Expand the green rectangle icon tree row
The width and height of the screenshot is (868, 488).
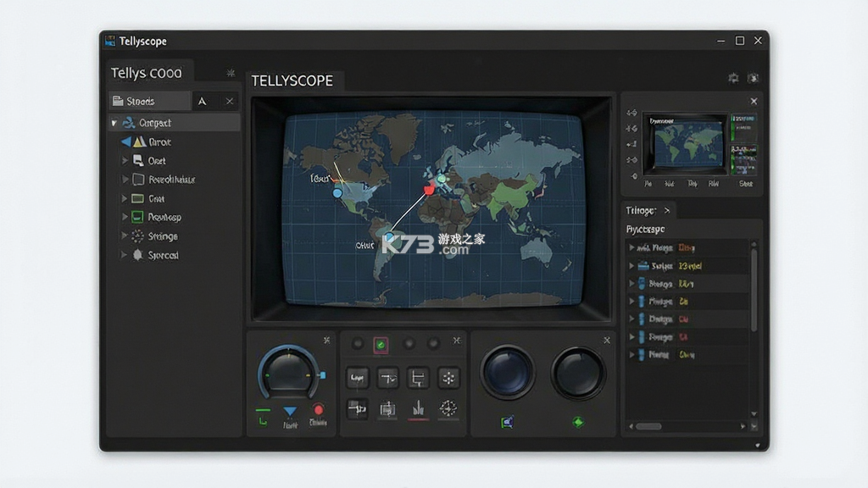125,198
